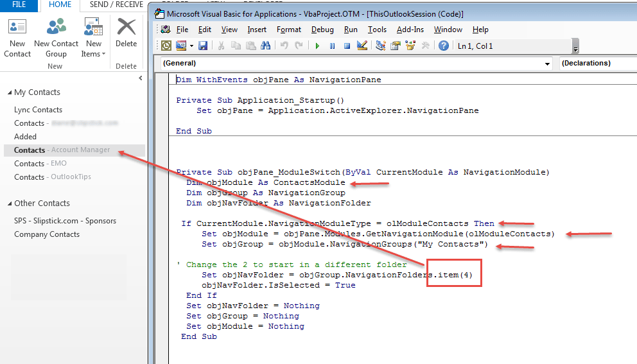
Task: Open the Window menu
Action: [448, 30]
